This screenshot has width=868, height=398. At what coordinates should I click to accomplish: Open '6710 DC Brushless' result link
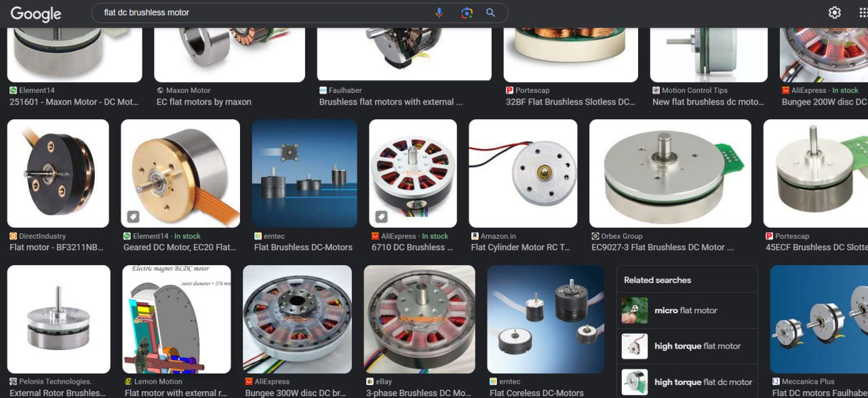click(412, 247)
